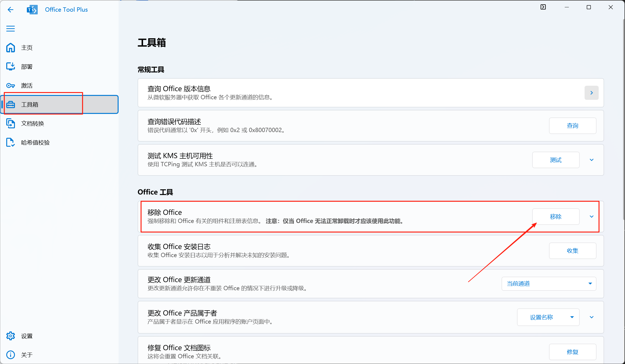Go to the 部署 page

point(59,66)
